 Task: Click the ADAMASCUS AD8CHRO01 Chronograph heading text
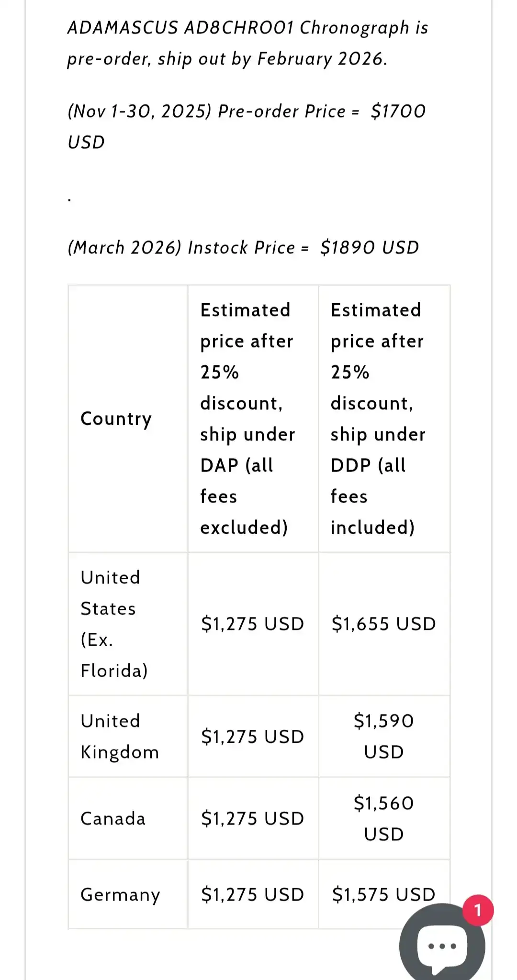[x=247, y=28]
